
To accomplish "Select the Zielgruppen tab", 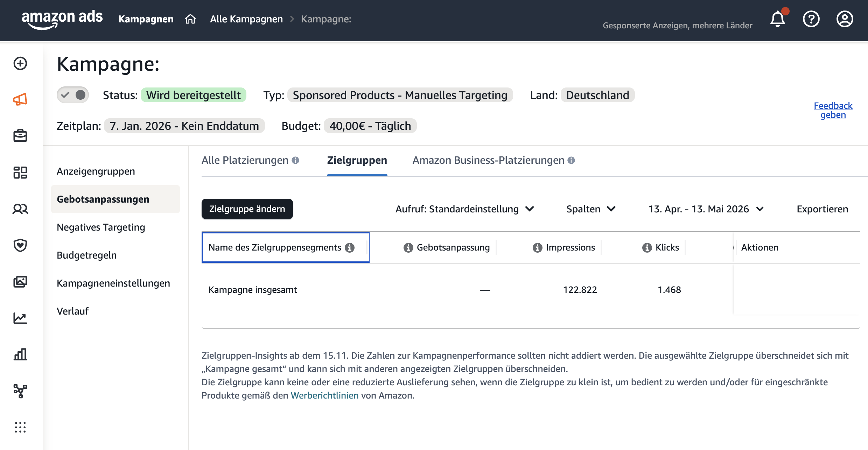I will [x=357, y=160].
